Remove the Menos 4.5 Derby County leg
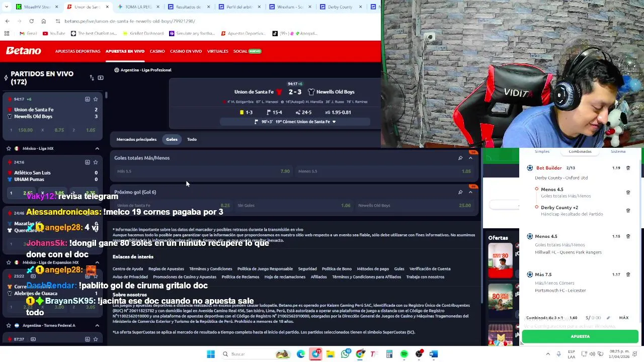 click(628, 192)
